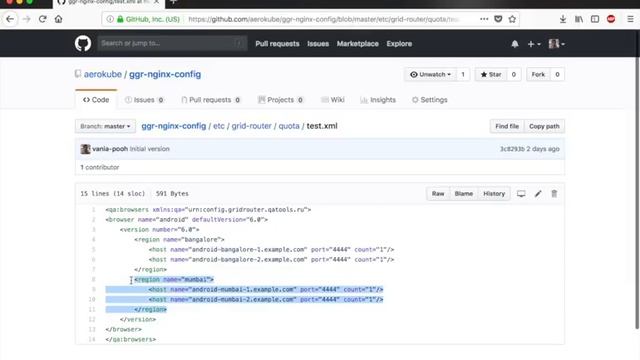Click the address bar URL
This screenshot has height=360, width=640.
coord(323,19)
